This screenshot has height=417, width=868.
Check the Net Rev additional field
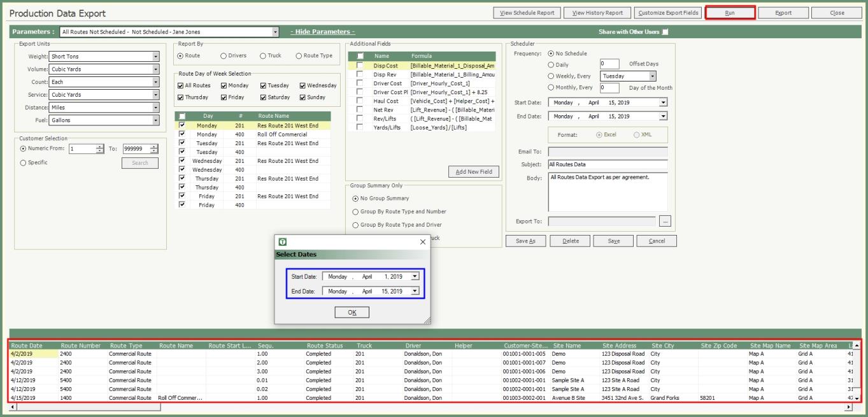click(360, 110)
